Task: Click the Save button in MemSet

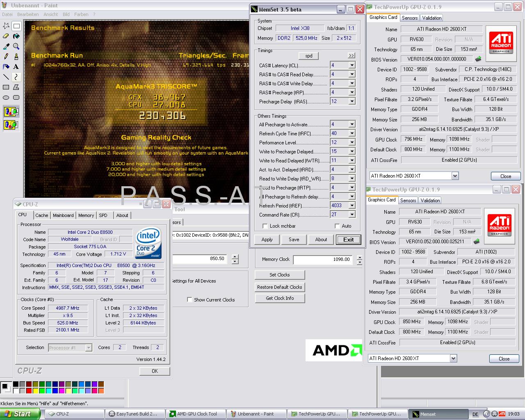Action: pyautogui.click(x=294, y=240)
